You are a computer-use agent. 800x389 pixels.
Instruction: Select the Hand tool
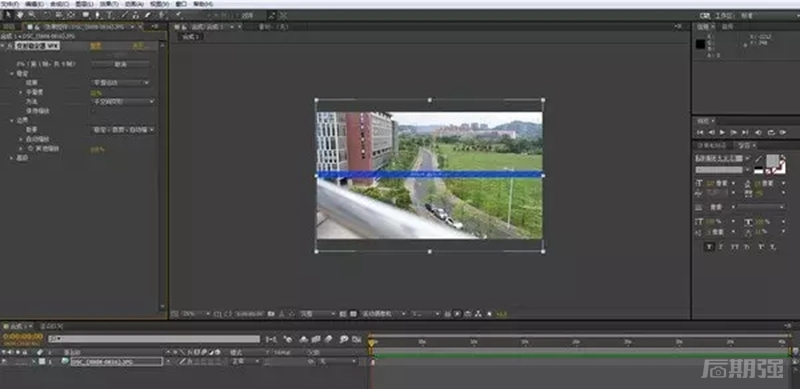20,15
